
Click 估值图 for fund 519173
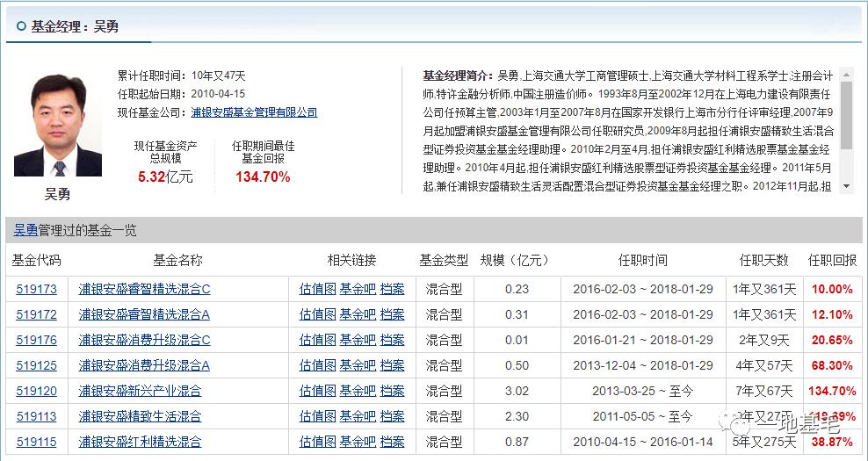click(x=318, y=289)
